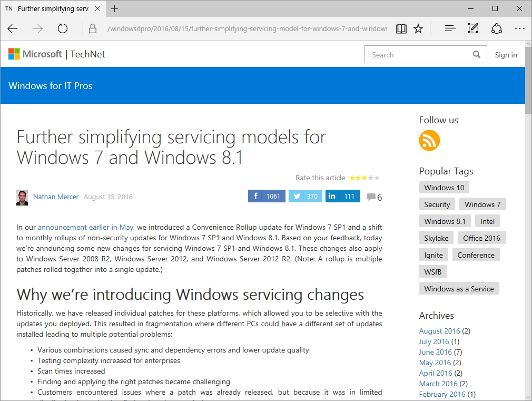Click the Microsoft logo in the header

click(x=35, y=54)
